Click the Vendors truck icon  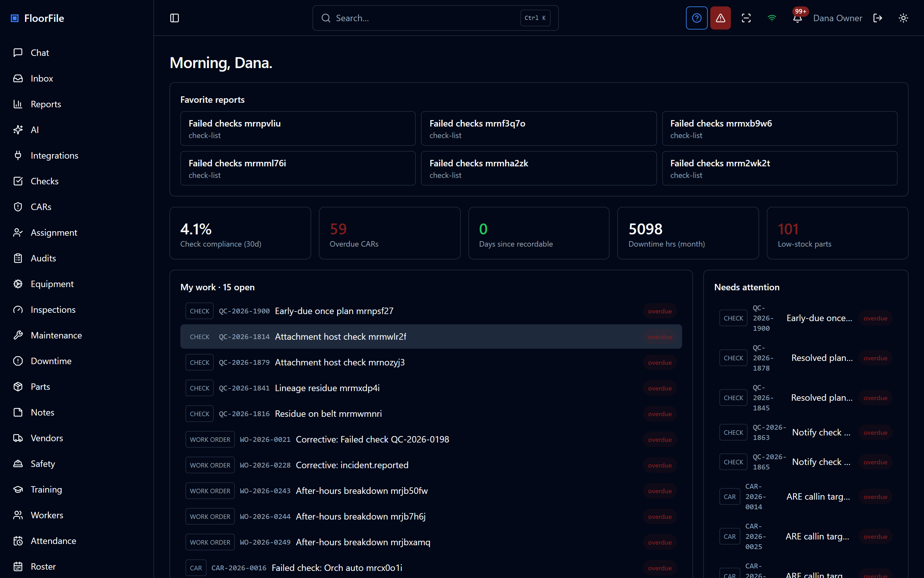coord(18,438)
